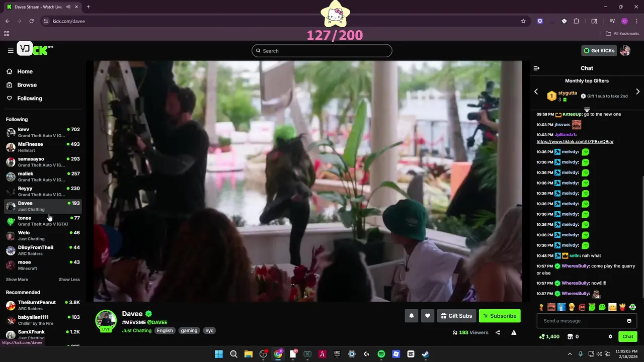Open the Just Chatting category link
Screen dimensions: 644x362
136,330
